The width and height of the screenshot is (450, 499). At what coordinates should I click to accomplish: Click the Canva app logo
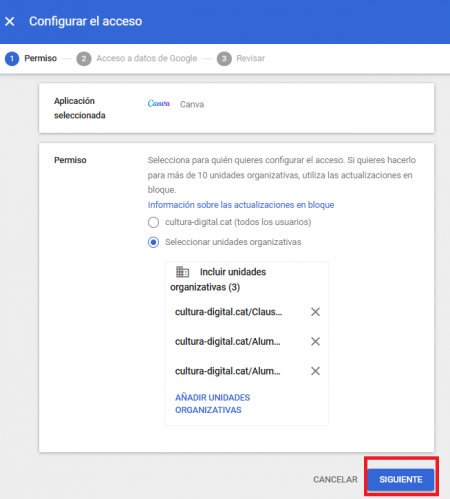click(x=159, y=104)
